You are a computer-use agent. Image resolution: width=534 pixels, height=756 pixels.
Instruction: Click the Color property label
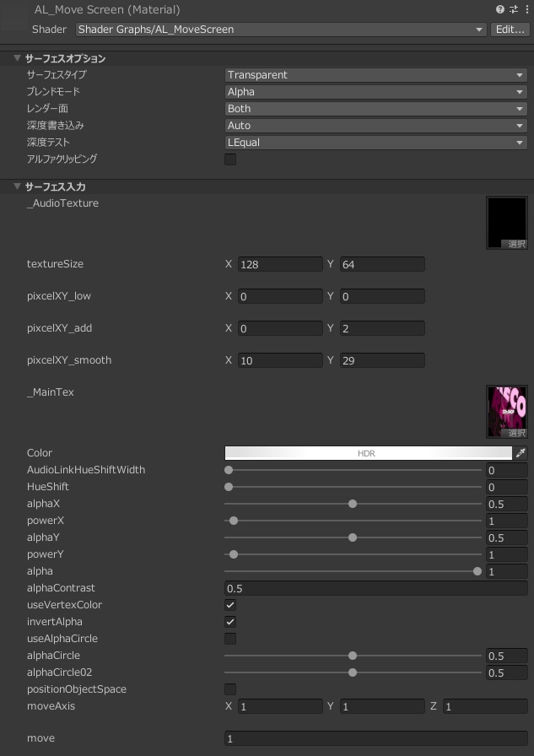coord(40,453)
